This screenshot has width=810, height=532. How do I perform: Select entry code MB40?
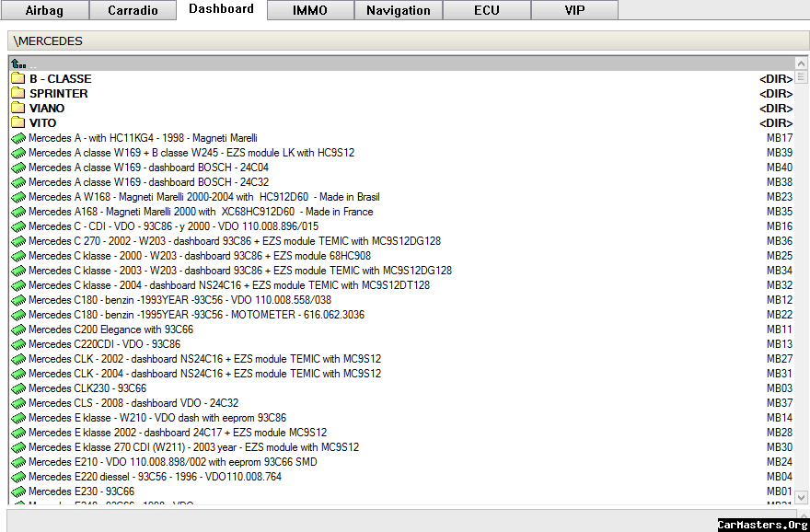(x=780, y=168)
